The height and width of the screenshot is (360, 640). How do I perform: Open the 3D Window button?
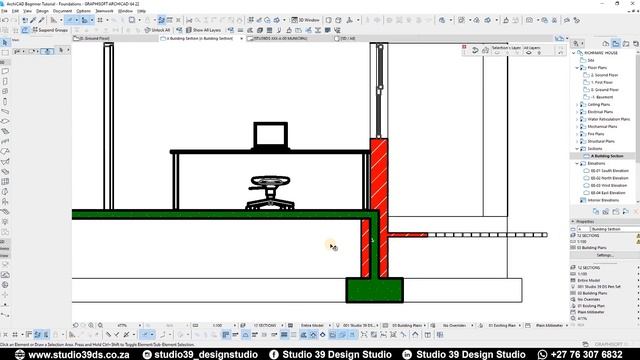[305, 20]
